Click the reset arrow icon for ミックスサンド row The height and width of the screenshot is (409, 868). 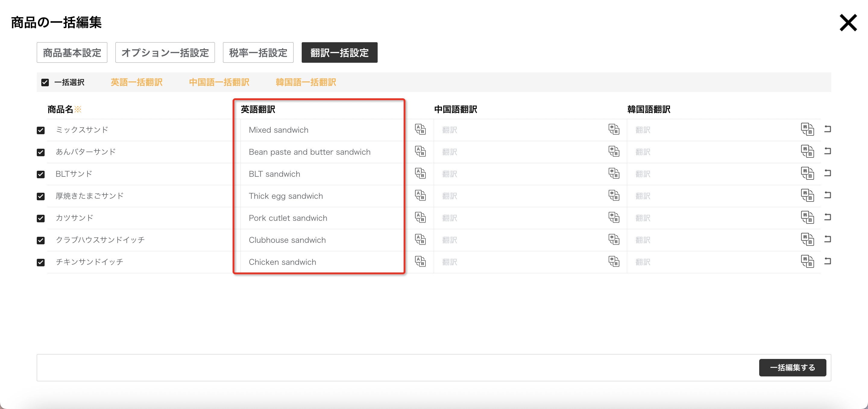pos(828,129)
